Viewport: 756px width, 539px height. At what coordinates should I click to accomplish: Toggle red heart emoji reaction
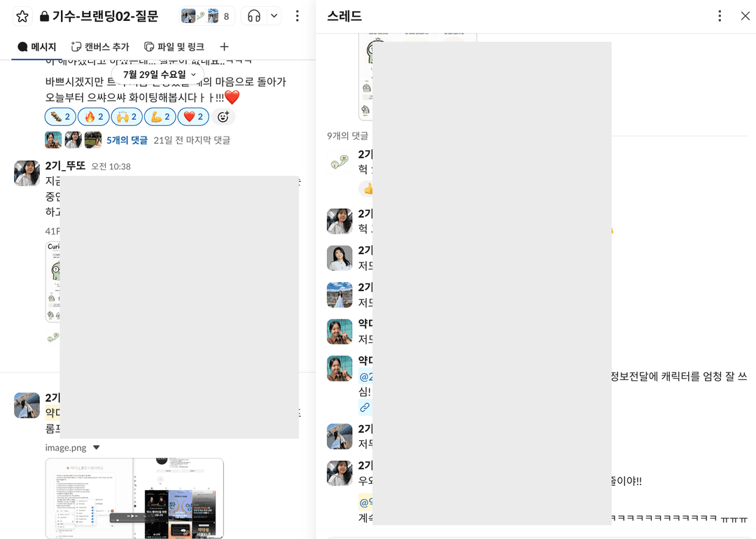pos(193,117)
